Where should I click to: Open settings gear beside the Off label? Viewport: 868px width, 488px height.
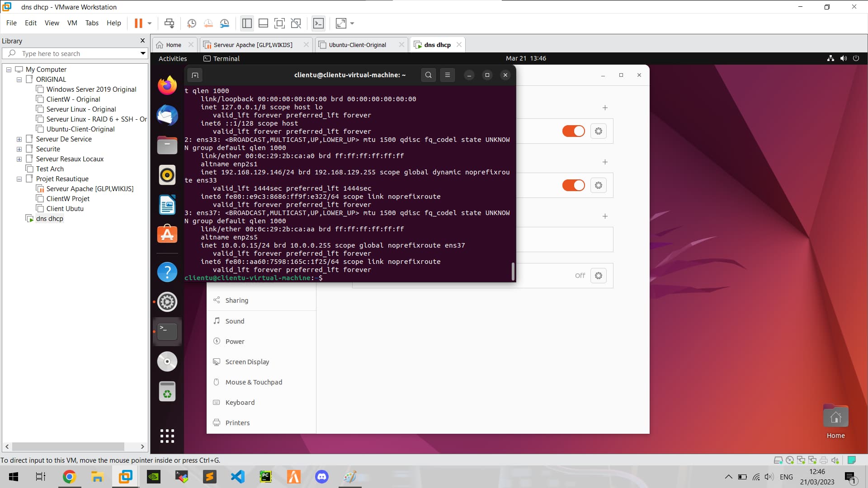[x=599, y=276]
